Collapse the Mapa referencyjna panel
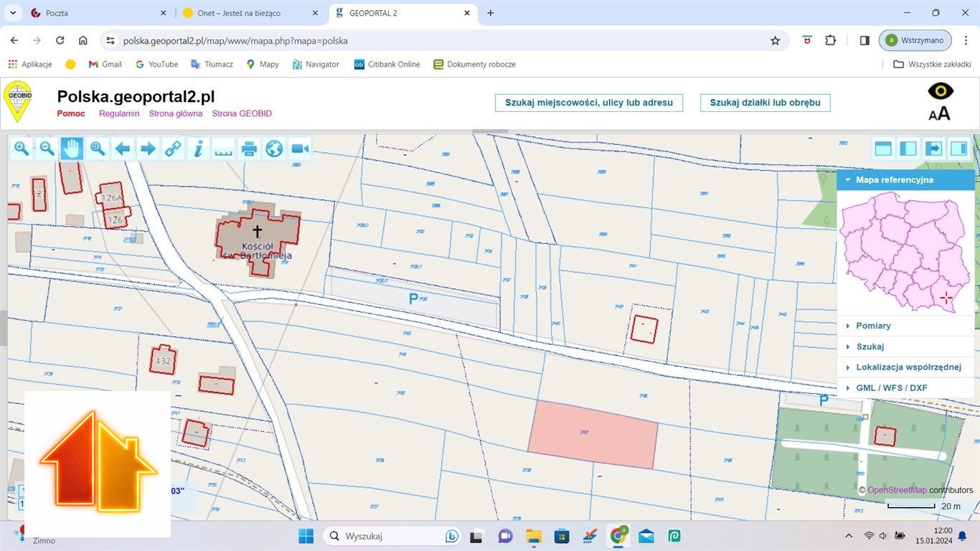 [905, 180]
